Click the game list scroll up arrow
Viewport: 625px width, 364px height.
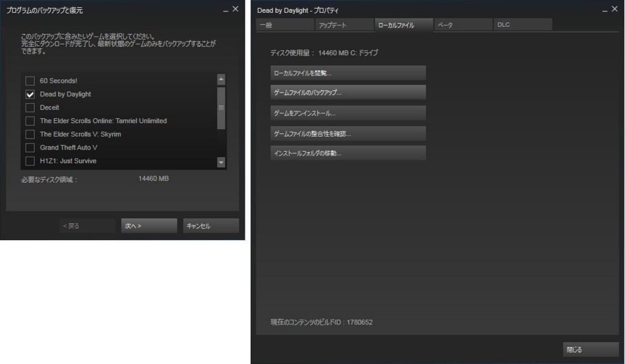point(221,80)
